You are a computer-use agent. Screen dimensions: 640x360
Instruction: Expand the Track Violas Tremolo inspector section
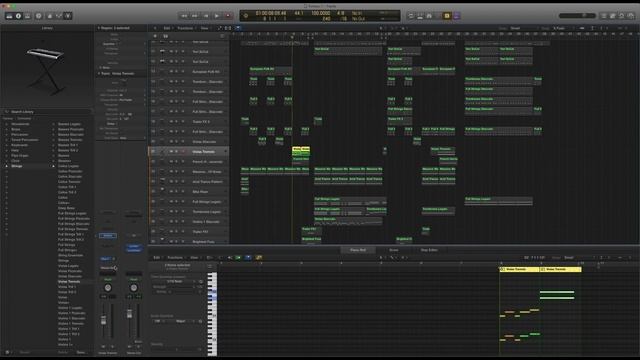pyautogui.click(x=98, y=73)
